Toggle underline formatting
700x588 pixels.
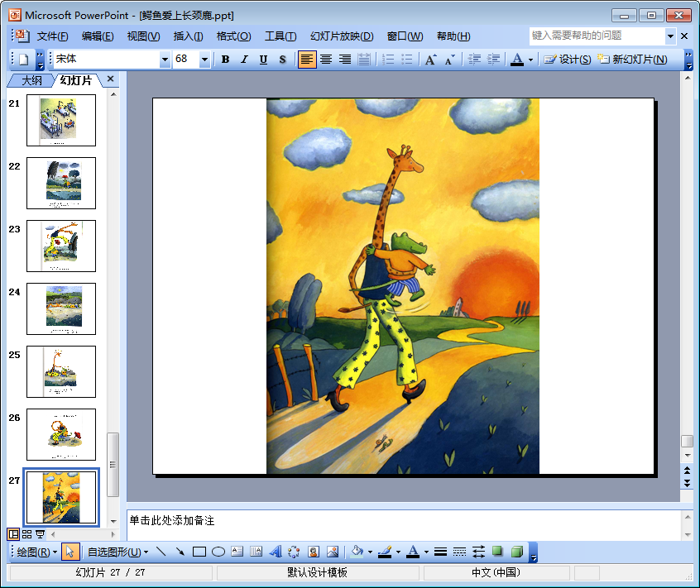click(x=263, y=60)
